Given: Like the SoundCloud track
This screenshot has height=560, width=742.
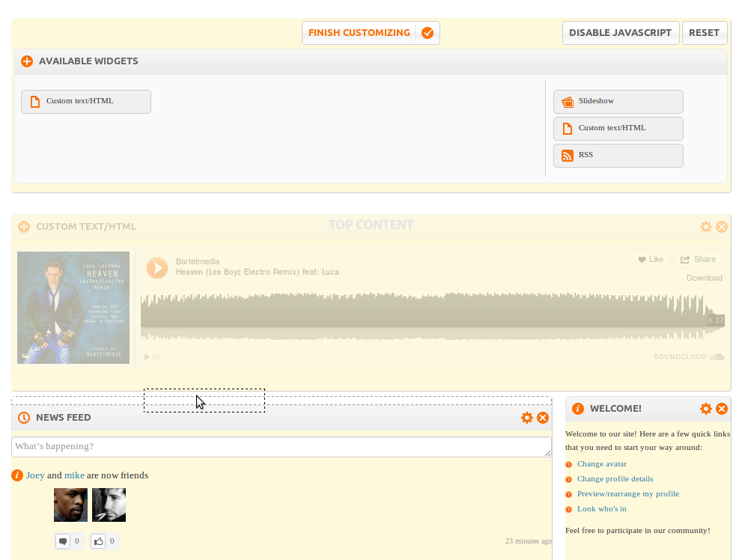Looking at the screenshot, I should (x=650, y=260).
